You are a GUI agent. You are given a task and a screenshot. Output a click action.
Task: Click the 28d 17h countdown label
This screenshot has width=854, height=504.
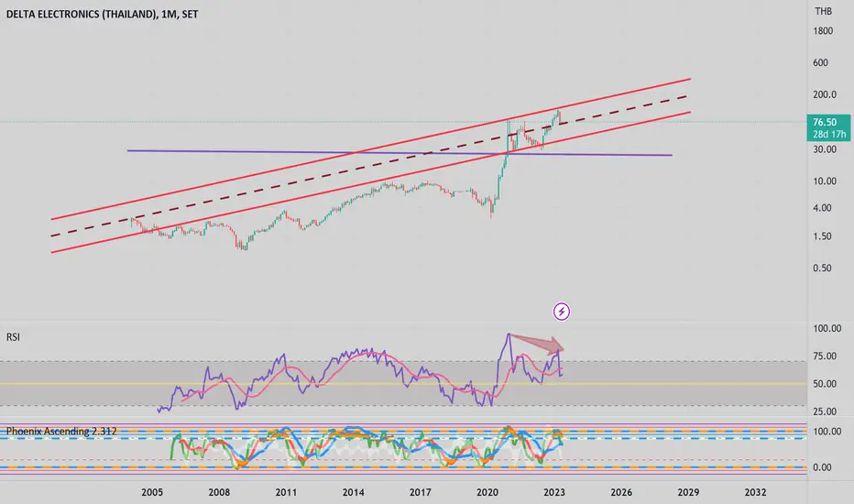pyautogui.click(x=829, y=134)
